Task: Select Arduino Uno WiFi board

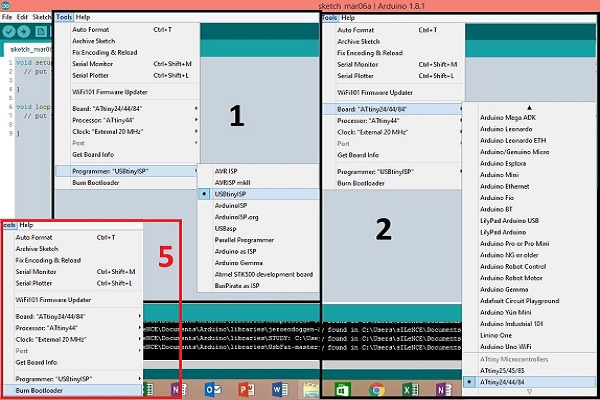Action: (x=505, y=347)
